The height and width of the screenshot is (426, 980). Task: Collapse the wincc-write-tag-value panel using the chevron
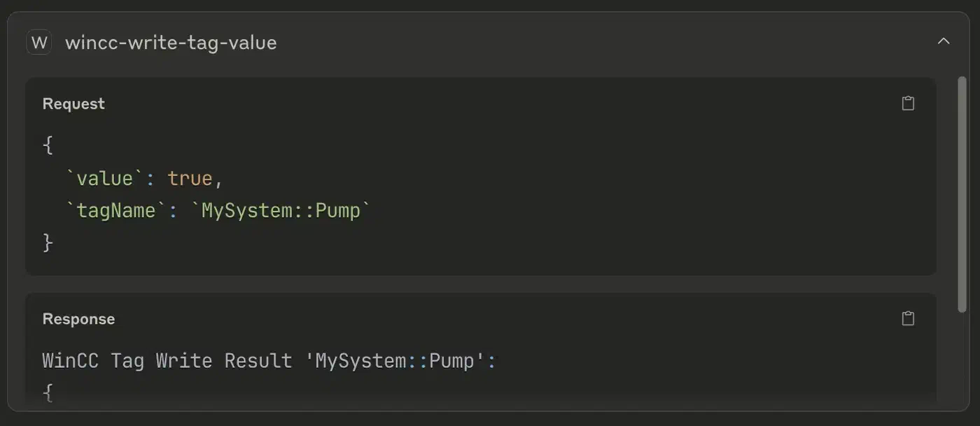944,41
